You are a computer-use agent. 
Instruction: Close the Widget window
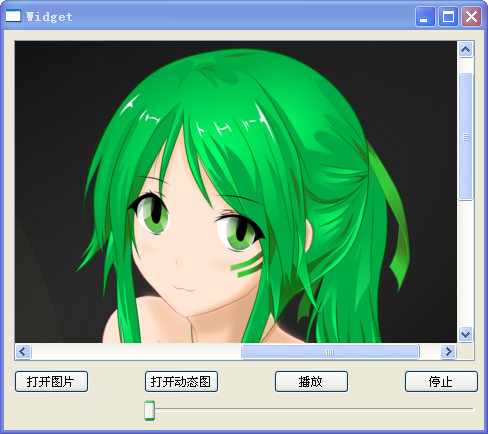point(471,16)
